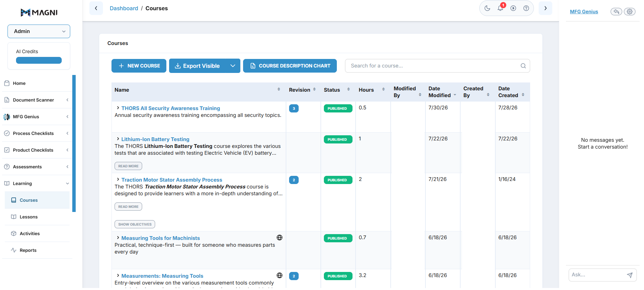Click PUBLISHED status of Lithium-Ion Battery Testing
This screenshot has height=290, width=644.
[x=338, y=139]
